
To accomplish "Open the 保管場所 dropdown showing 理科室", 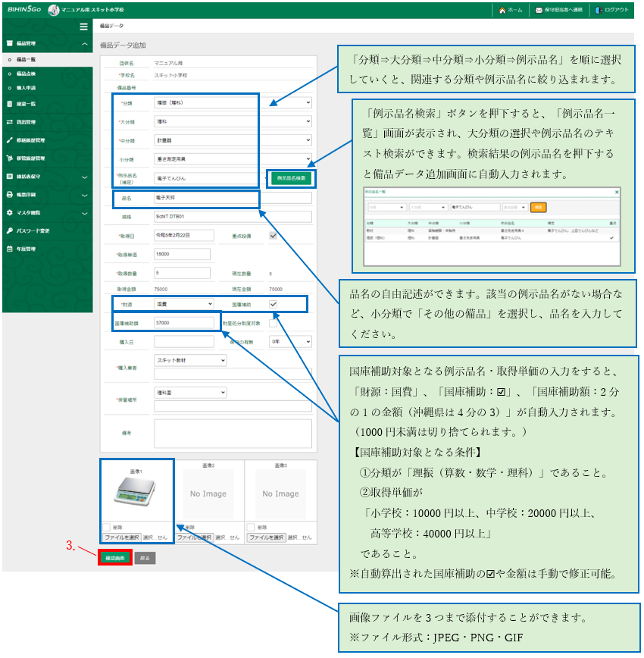I will click(x=190, y=393).
